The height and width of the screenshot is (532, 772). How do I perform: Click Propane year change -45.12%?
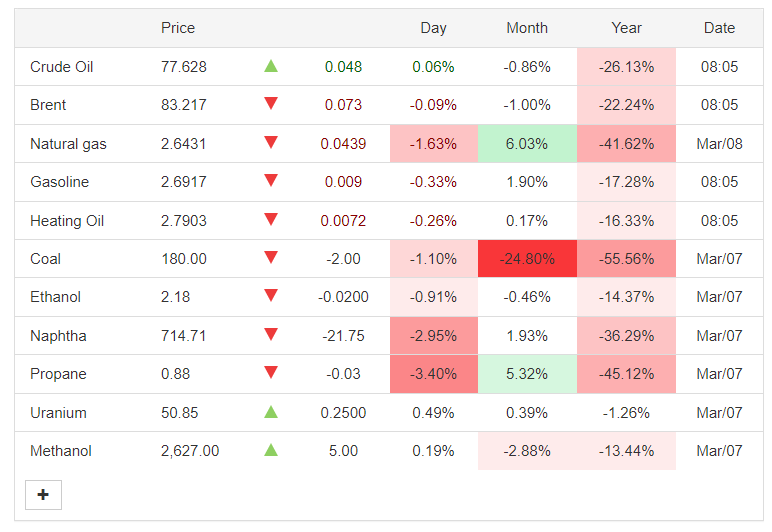click(626, 374)
